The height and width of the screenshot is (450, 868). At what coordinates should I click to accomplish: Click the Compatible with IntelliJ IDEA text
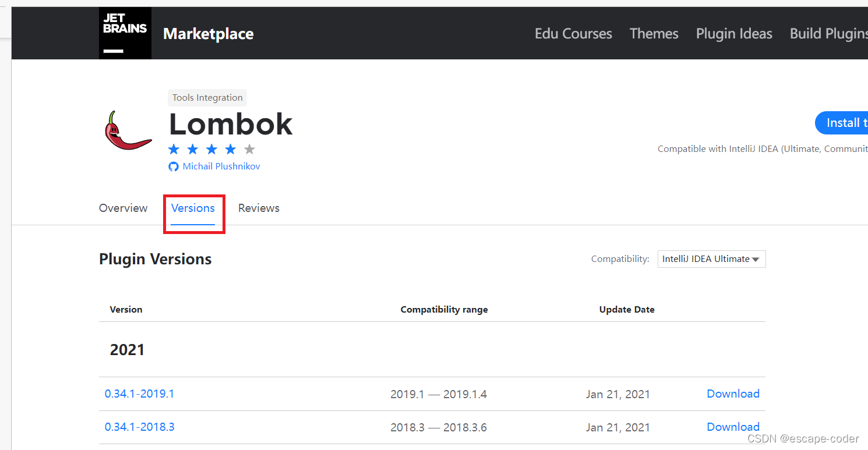click(763, 149)
